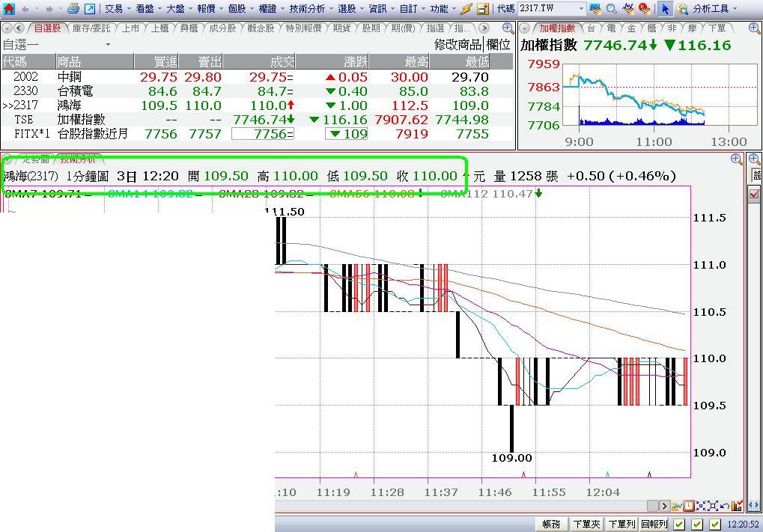The height and width of the screenshot is (532, 763).
Task: Click the zoom-in icon of the watchlist panel
Action: click(508, 28)
